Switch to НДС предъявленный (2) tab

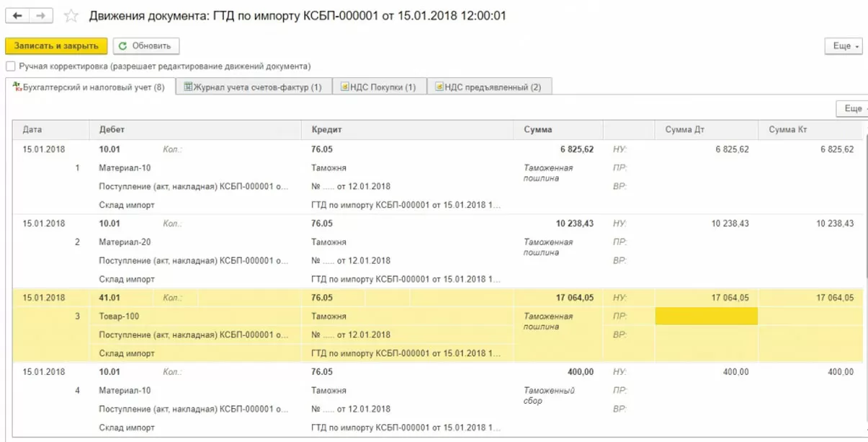[x=493, y=87]
